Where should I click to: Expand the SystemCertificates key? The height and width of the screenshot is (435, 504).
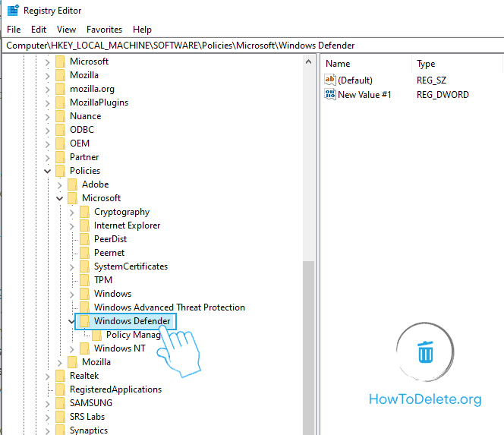72,267
